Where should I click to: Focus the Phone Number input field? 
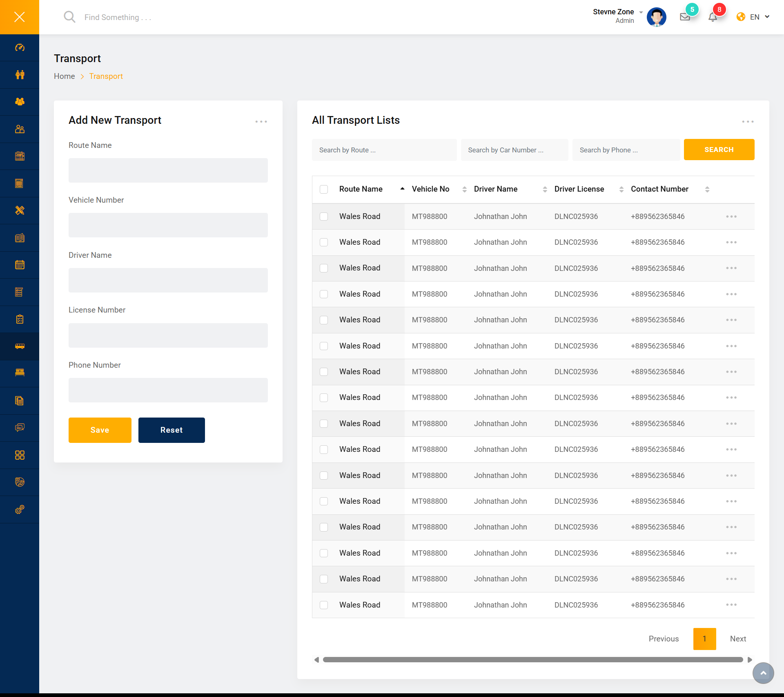click(x=168, y=390)
